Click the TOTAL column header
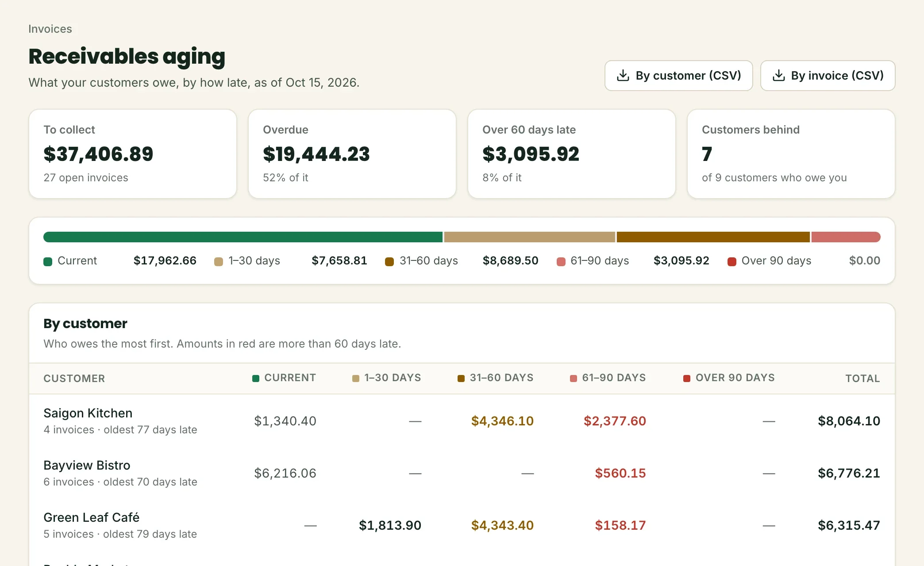Viewport: 924px width, 566px height. (x=862, y=379)
